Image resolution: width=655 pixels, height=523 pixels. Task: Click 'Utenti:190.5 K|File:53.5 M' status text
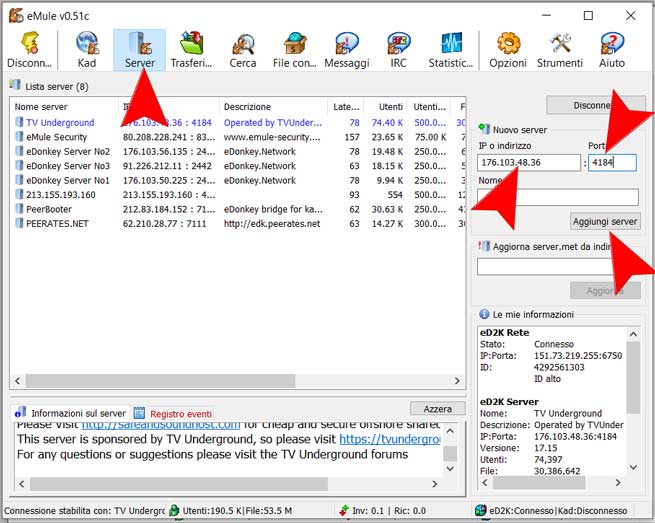[237, 510]
